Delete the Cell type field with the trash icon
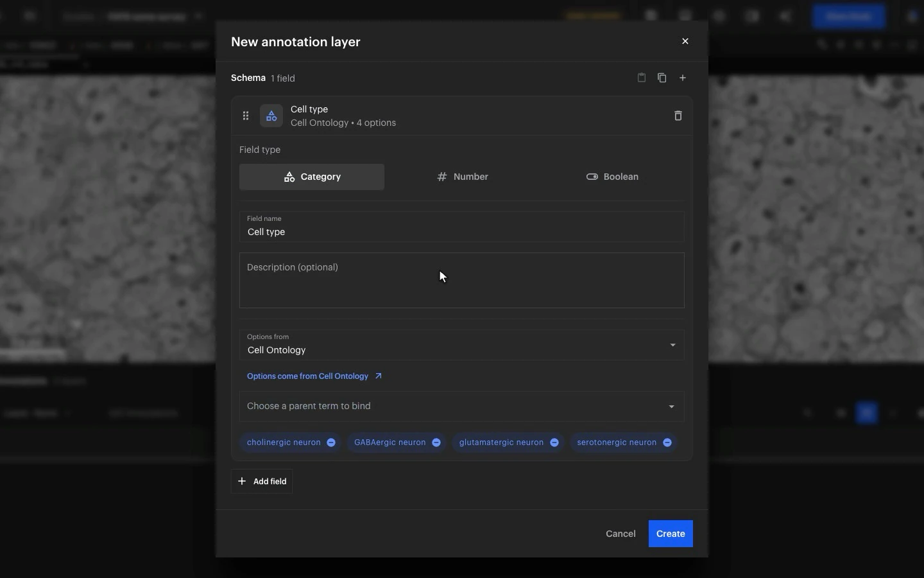 679,116
